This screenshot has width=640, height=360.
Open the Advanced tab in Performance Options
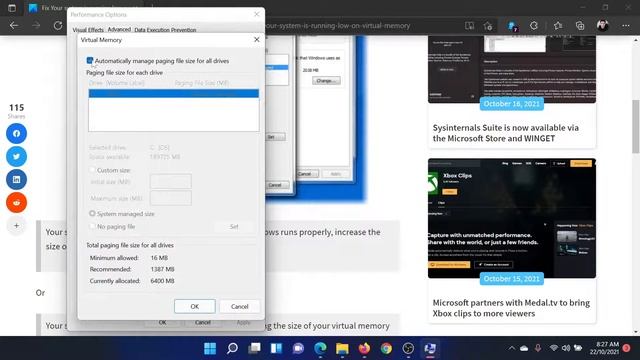click(119, 29)
